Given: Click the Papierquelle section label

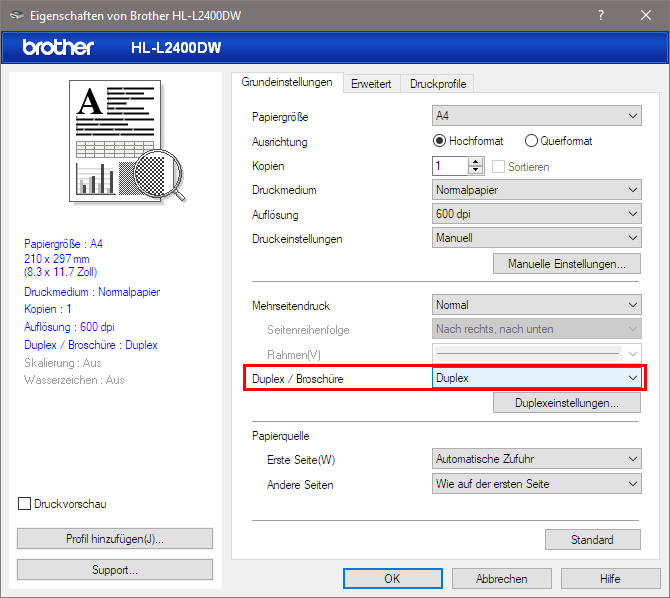Looking at the screenshot, I should coord(280,436).
